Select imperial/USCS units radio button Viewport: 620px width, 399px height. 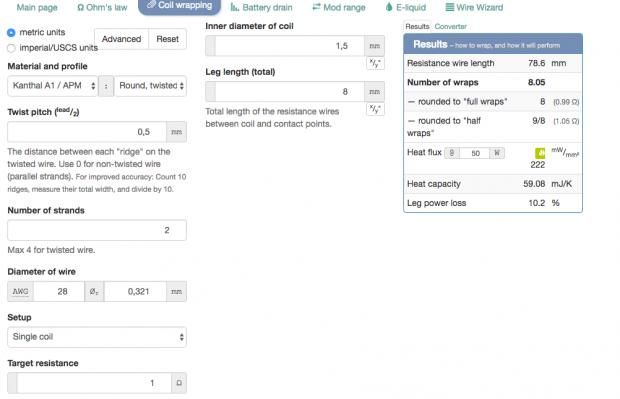click(x=11, y=48)
